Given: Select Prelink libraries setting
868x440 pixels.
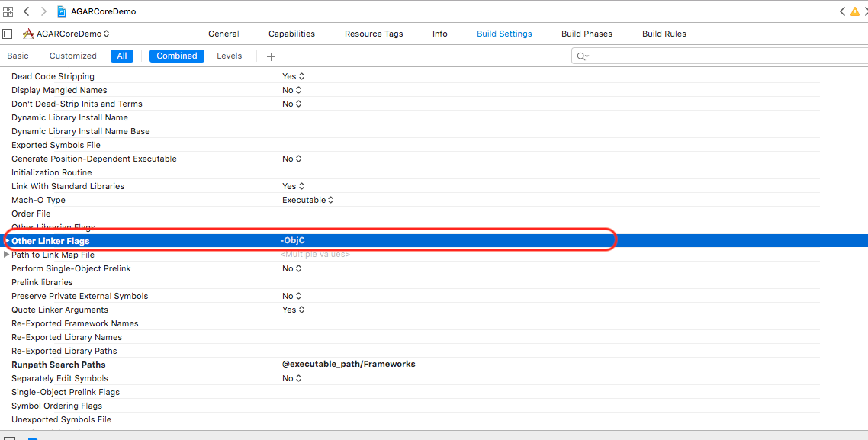Looking at the screenshot, I should point(42,282).
